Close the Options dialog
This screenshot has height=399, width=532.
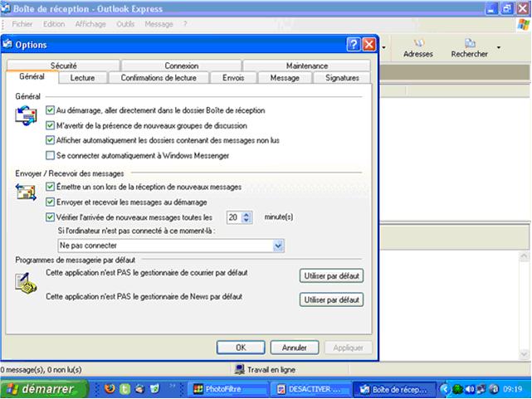tap(369, 45)
